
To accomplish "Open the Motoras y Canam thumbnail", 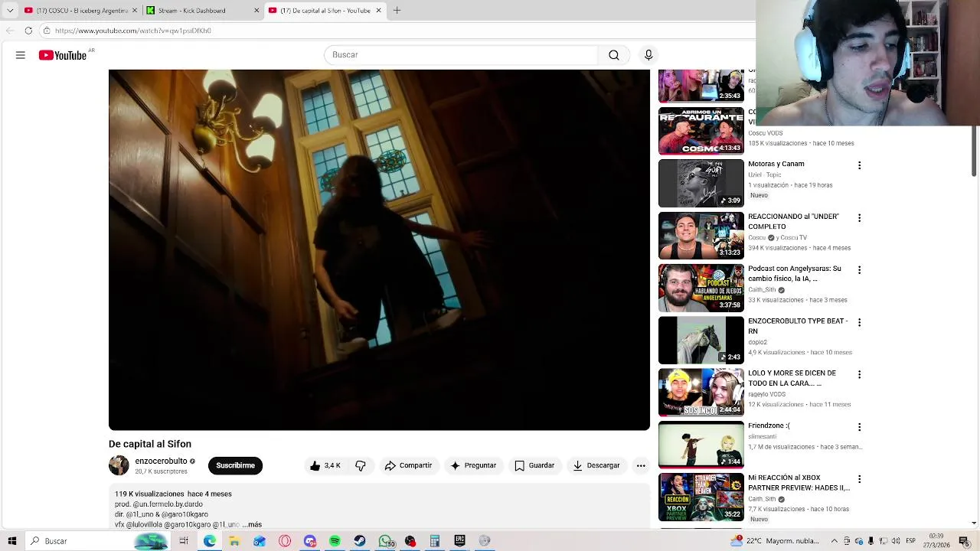I will pyautogui.click(x=701, y=183).
